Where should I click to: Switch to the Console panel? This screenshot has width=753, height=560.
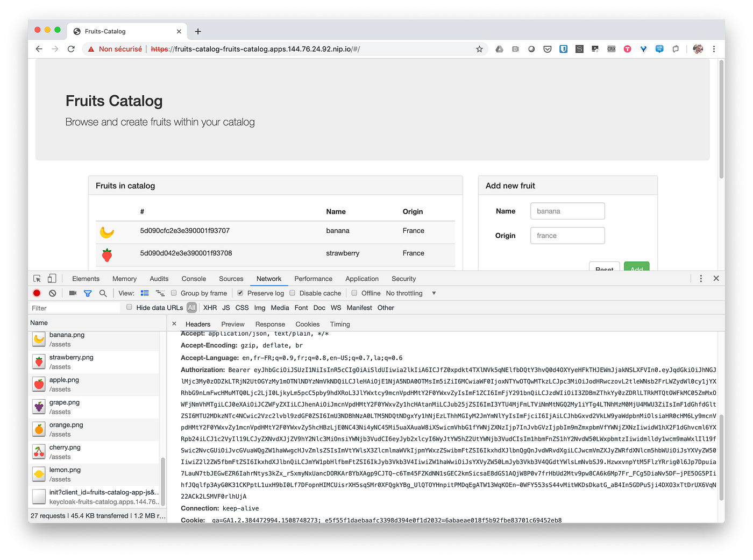(193, 279)
